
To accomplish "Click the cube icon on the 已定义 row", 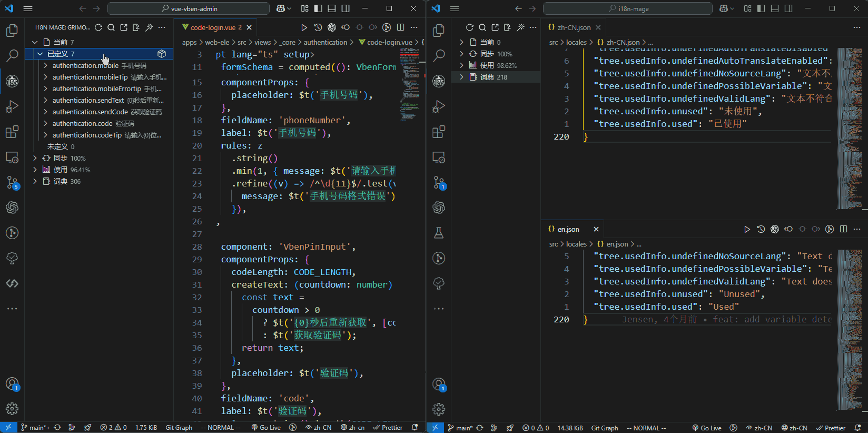I will (x=162, y=54).
